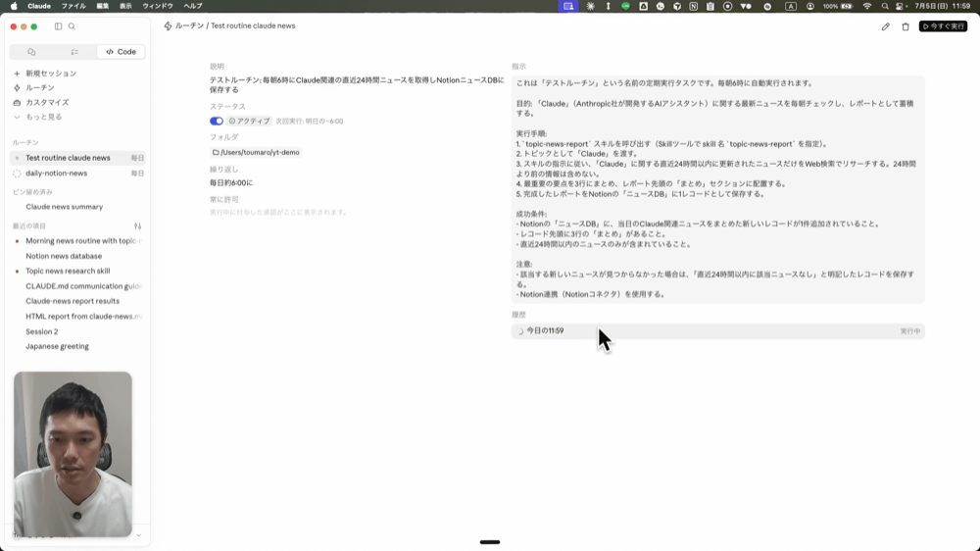The height and width of the screenshot is (551, 980).
Task: Click the webcam video thumbnail
Action: pyautogui.click(x=73, y=454)
